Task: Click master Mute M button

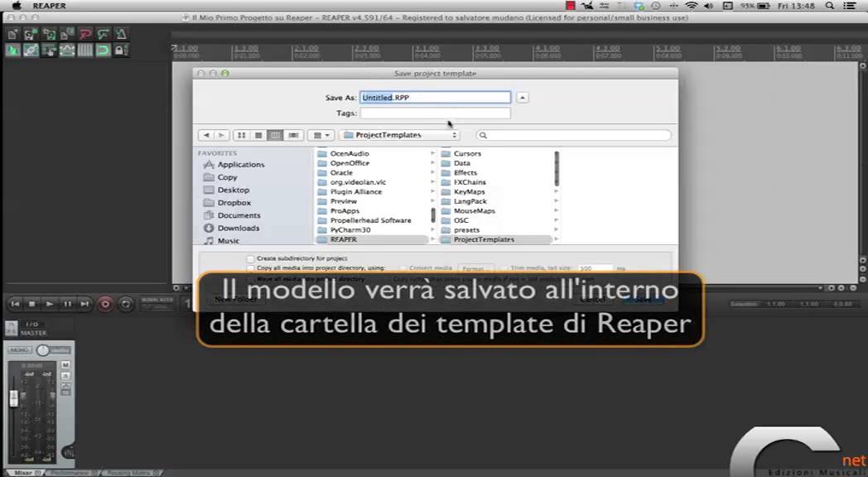Action: 65,364
